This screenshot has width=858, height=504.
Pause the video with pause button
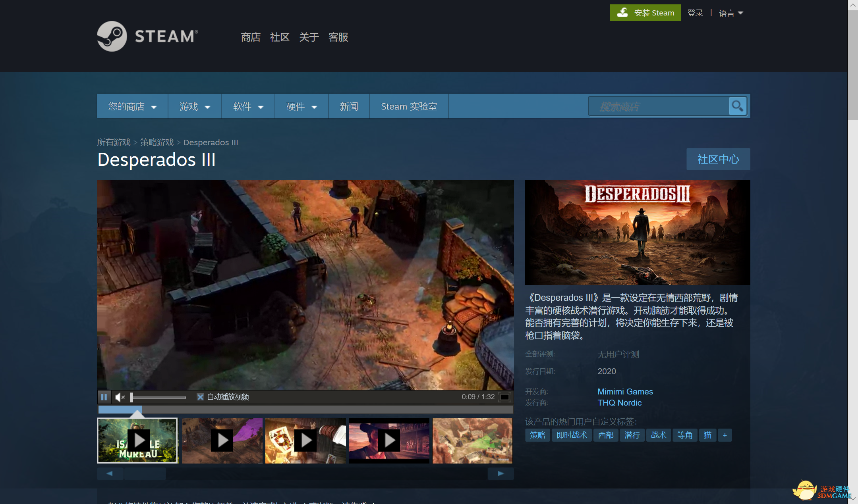[x=104, y=397]
